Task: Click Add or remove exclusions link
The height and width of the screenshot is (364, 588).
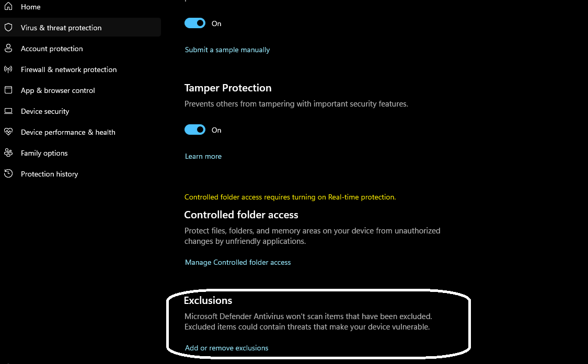Action: point(226,348)
